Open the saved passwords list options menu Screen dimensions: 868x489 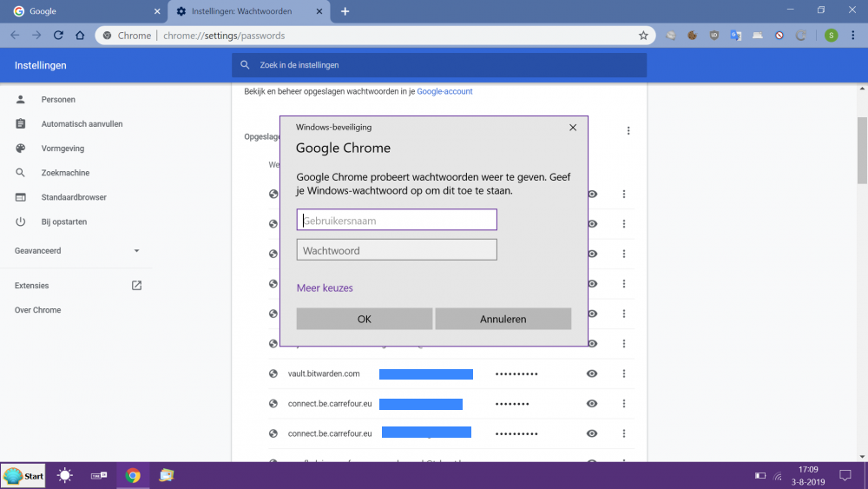[628, 130]
